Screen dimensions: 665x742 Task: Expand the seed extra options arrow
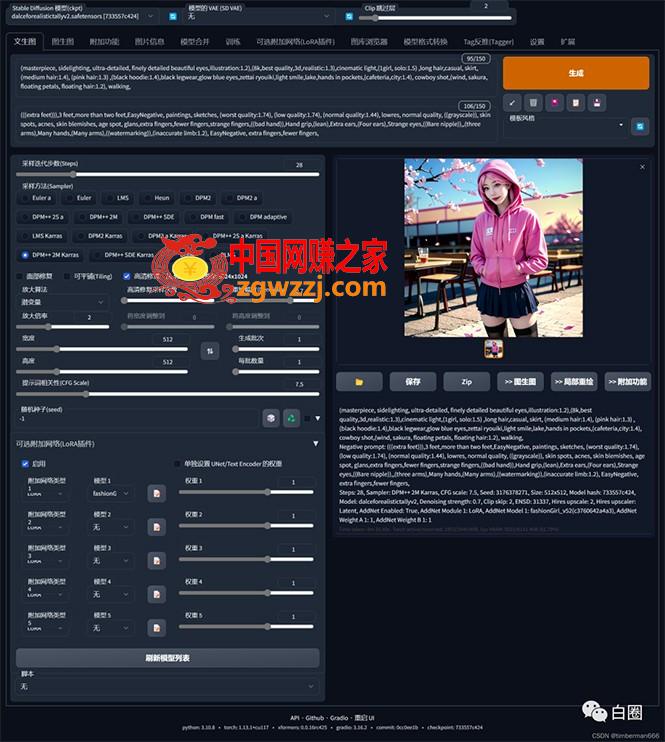tap(318, 418)
